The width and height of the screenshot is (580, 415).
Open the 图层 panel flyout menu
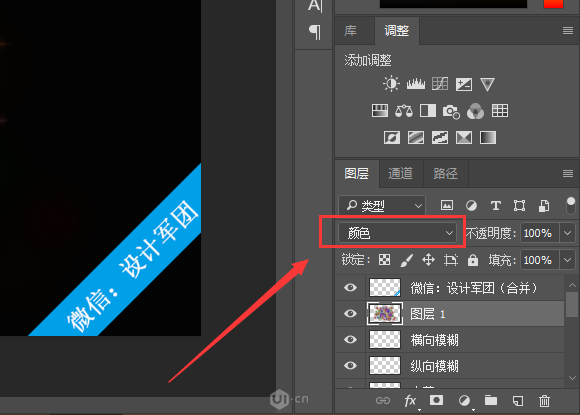coord(568,173)
